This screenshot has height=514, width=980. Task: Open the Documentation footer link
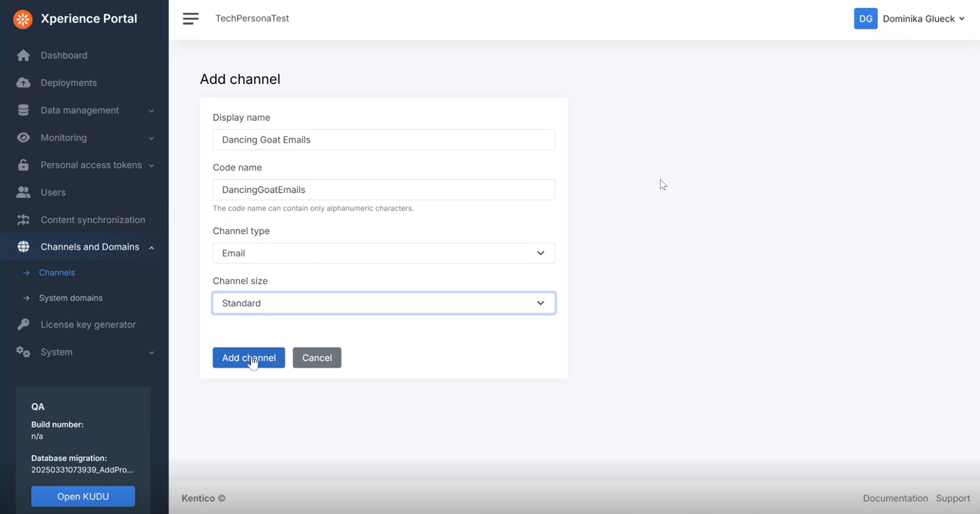tap(895, 498)
